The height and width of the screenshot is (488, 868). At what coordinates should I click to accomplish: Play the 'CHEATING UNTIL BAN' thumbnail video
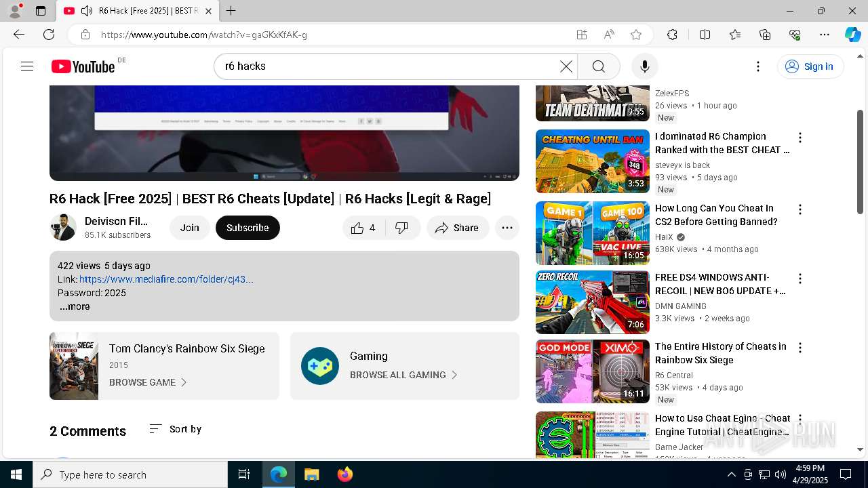click(593, 161)
